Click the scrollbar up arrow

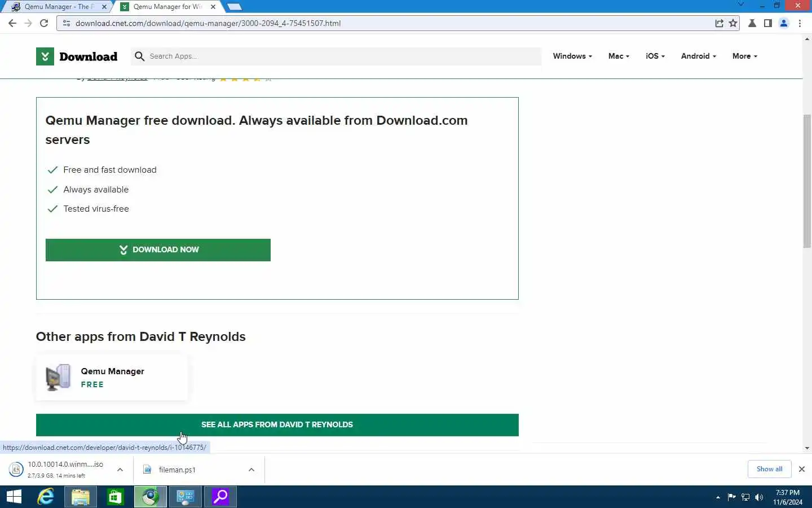(807, 39)
